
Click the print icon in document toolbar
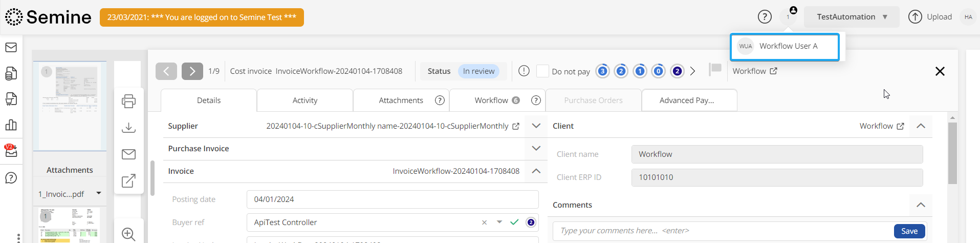(128, 101)
